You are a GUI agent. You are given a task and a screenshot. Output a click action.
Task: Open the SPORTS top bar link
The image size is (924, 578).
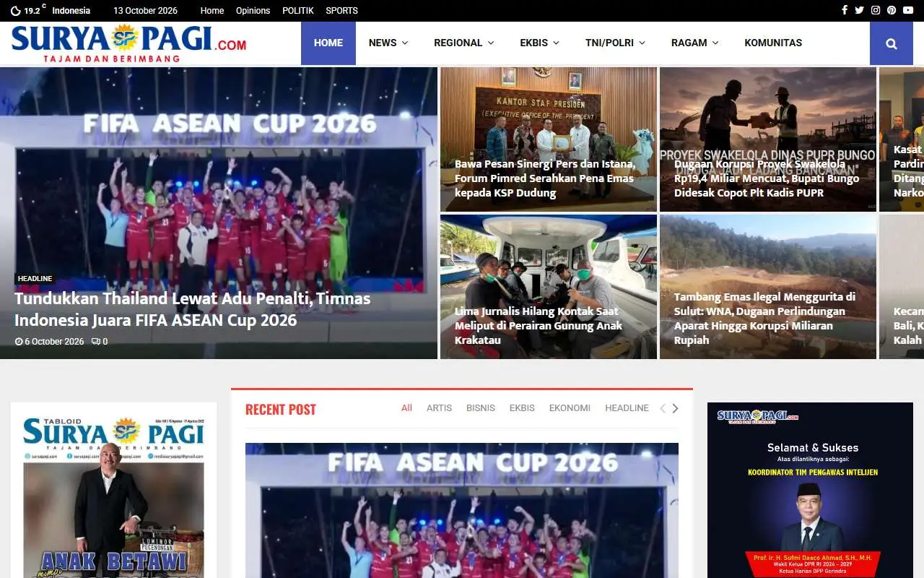[x=341, y=11]
